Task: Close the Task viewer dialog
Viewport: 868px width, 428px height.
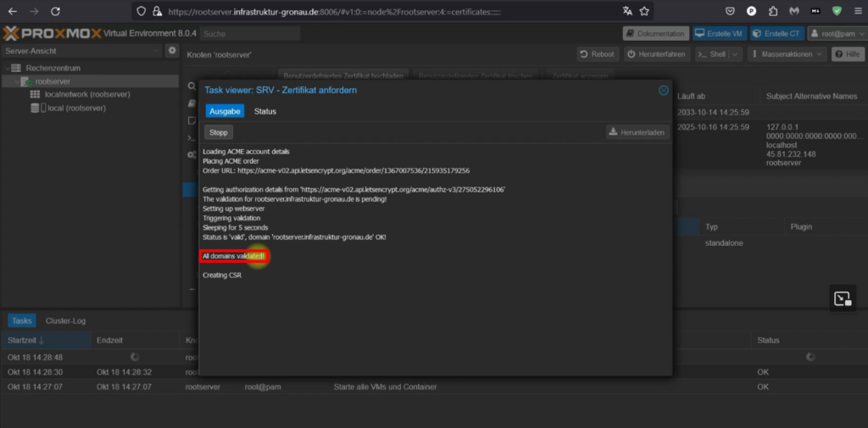Action: click(x=664, y=90)
